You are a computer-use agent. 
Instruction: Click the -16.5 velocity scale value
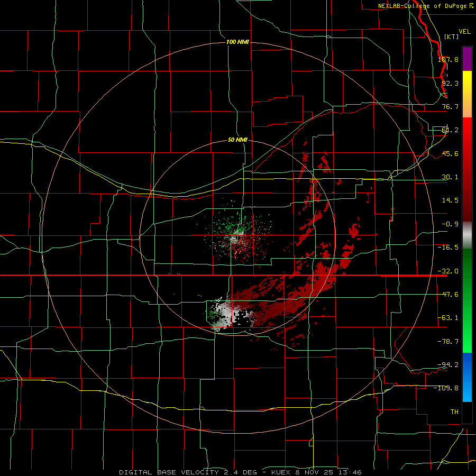(x=448, y=248)
